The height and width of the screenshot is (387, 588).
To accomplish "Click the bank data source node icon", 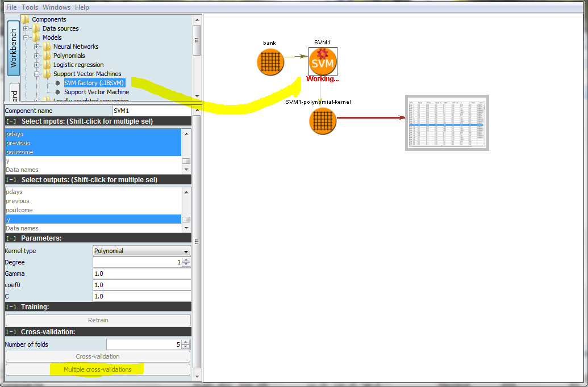I will (x=270, y=62).
